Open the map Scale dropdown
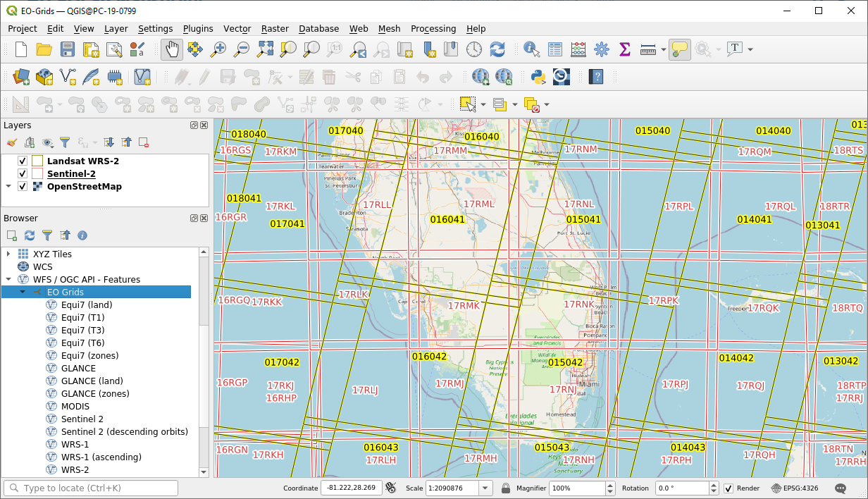Screen dimensions: 868x499 pyautogui.click(x=484, y=488)
